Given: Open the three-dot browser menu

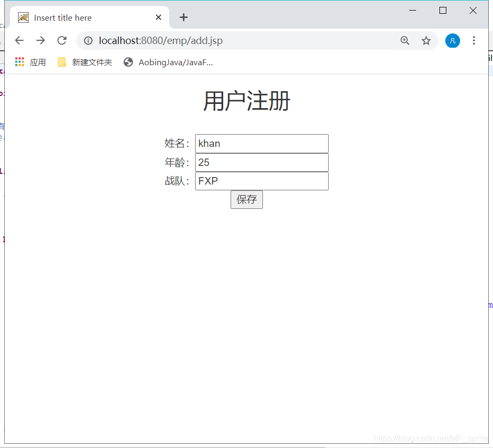Looking at the screenshot, I should coord(473,40).
